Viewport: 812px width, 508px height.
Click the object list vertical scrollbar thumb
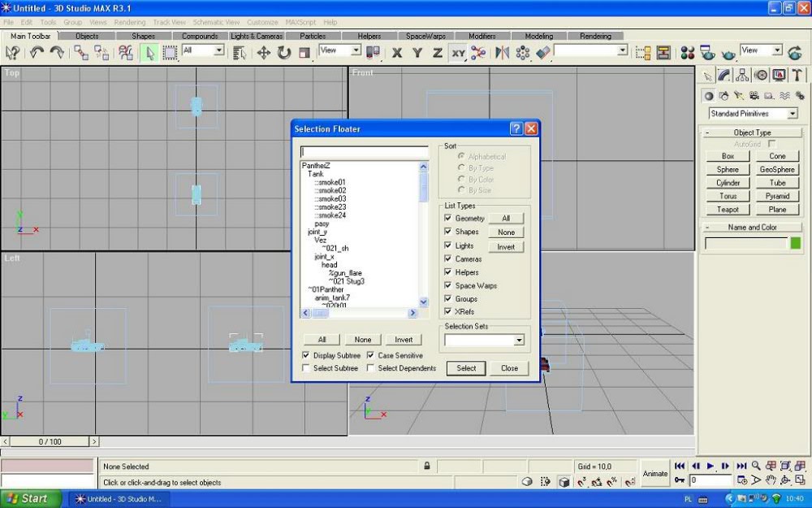(423, 188)
